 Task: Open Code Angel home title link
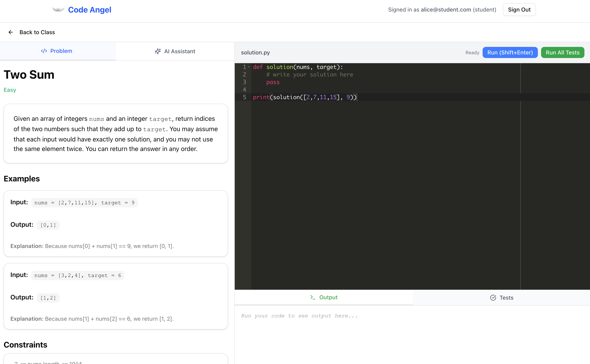[x=90, y=10]
